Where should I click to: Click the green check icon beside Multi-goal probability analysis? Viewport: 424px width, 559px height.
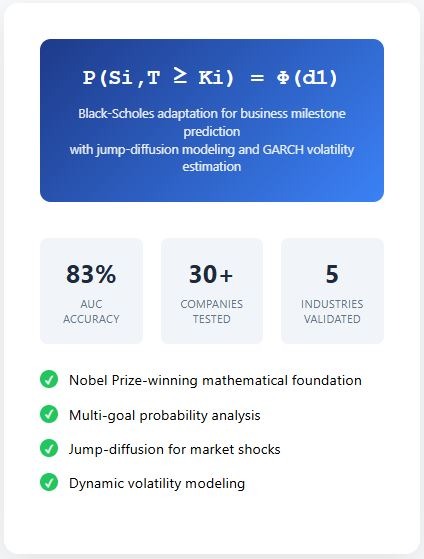tap(49, 414)
